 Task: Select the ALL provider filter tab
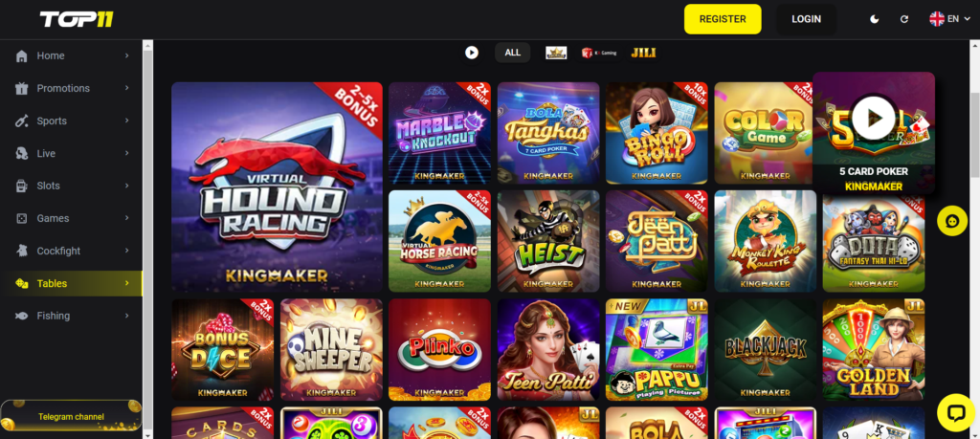click(x=513, y=53)
